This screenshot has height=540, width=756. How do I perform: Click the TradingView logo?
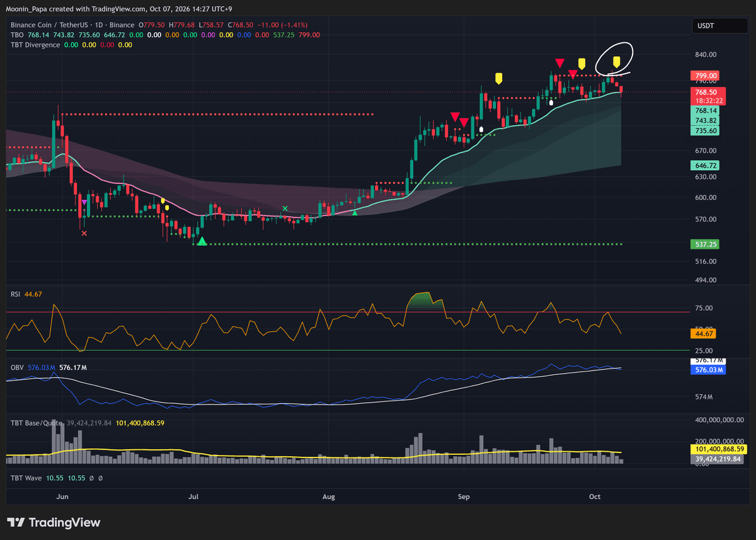tap(54, 522)
